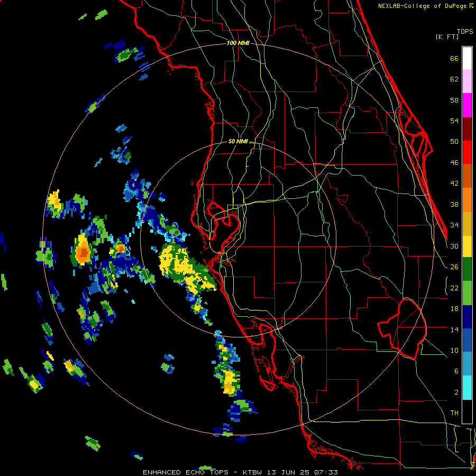This screenshot has height=476, width=476.
Task: Click the 58 legend value
Action: click(x=454, y=100)
